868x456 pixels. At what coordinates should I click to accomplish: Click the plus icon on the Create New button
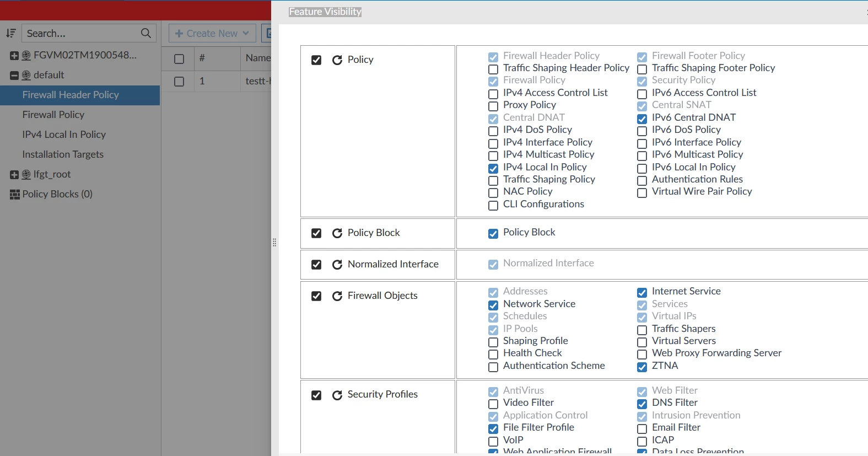coord(179,33)
